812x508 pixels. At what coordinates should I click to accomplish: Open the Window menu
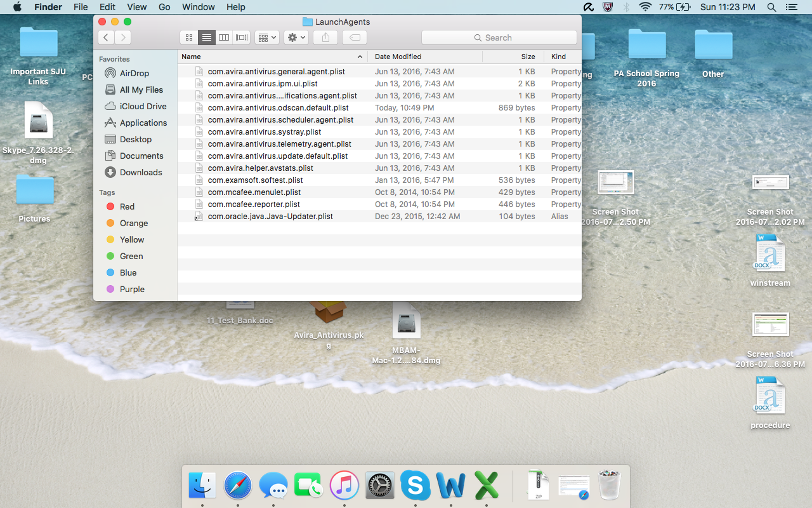(198, 7)
